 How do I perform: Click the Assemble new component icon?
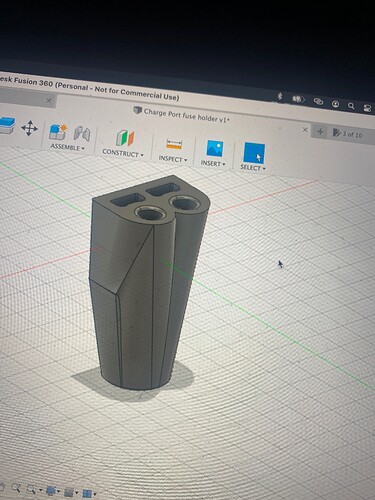coord(58,132)
